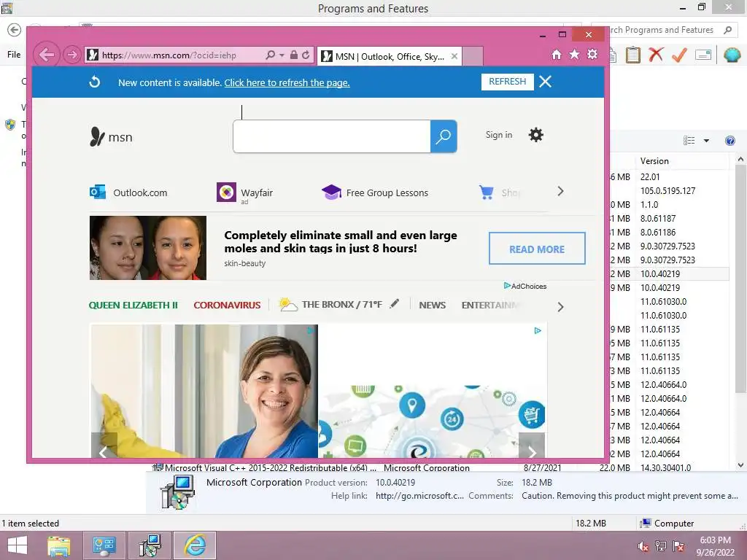Click properties icon in Programs toolbar
Screen dimensions: 747x560
703,55
